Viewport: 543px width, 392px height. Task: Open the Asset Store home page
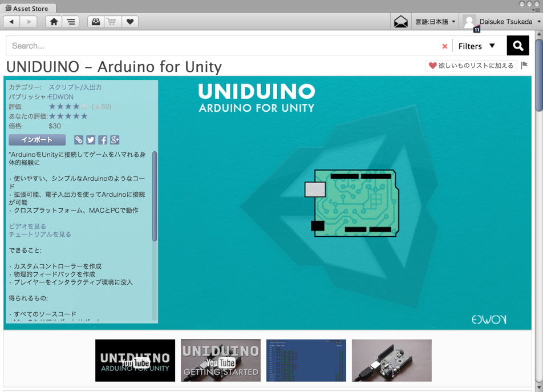54,22
